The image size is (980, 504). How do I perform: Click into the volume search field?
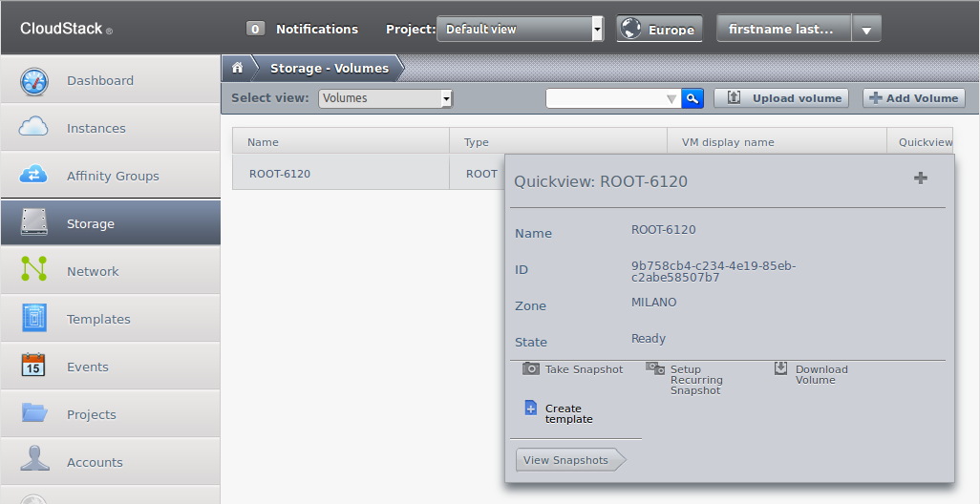(x=605, y=98)
